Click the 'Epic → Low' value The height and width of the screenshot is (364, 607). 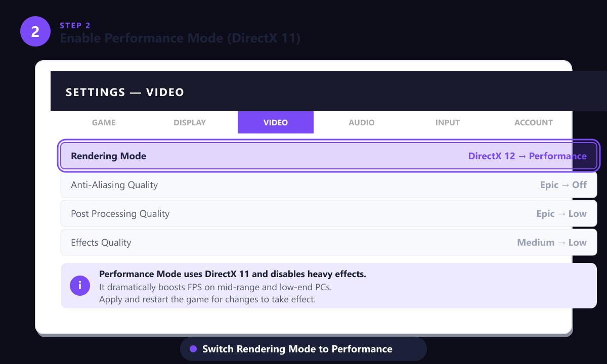561,214
